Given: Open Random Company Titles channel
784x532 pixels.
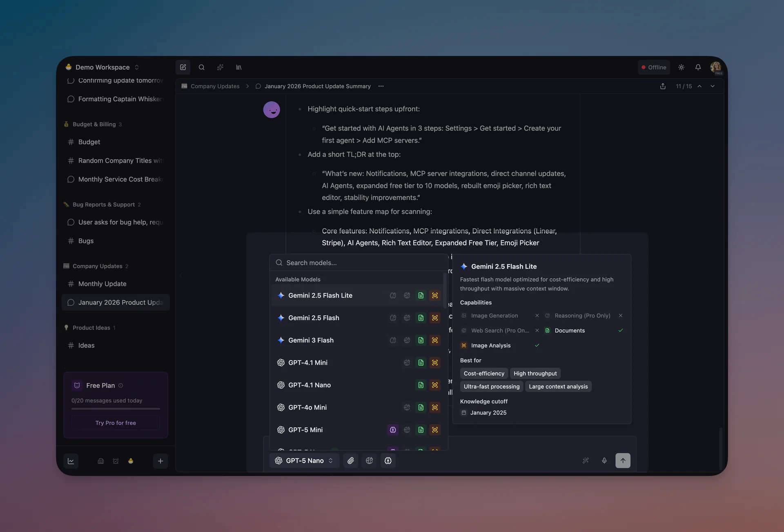Looking at the screenshot, I should pyautogui.click(x=116, y=161).
